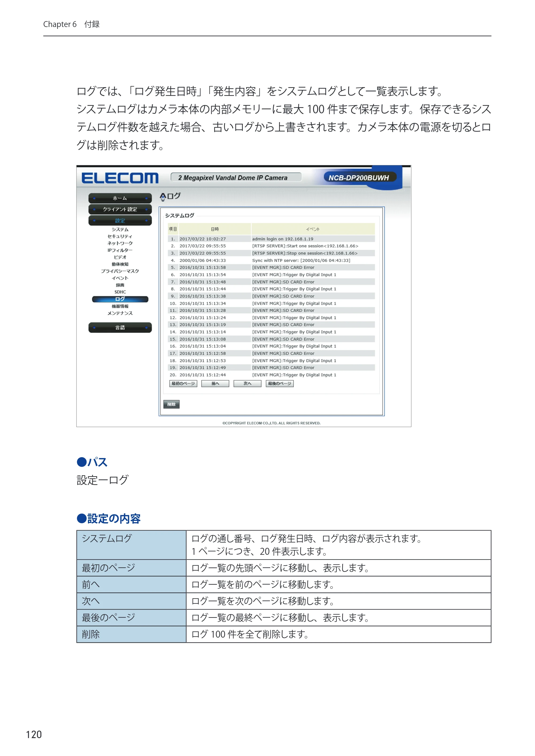The image size is (535, 756).
Task: Open イベント settings in sidebar
Action: coord(120,278)
